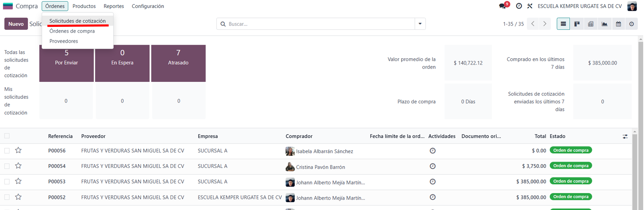The image size is (644, 210).
Task: Open the ESCUELA KEMPER URGATE company switcher
Action: point(579,6)
